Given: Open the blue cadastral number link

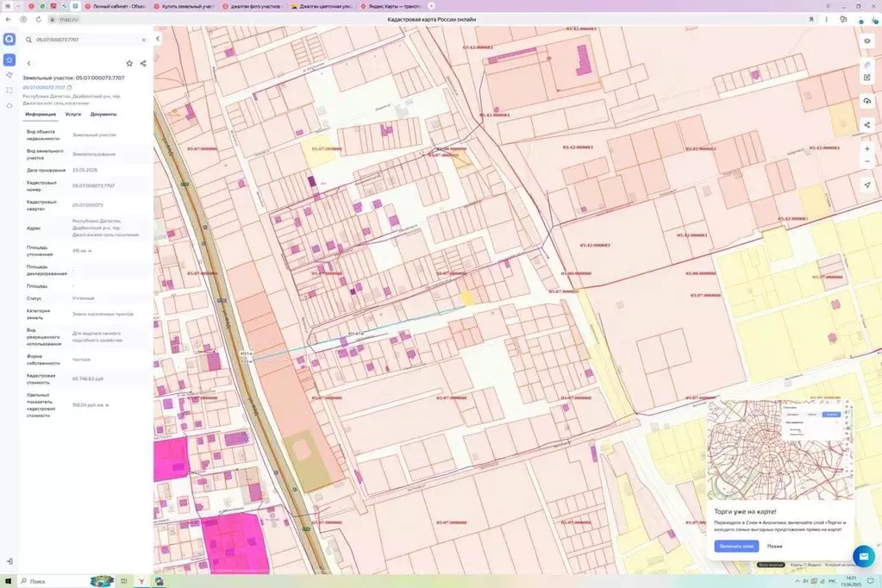Looking at the screenshot, I should (44, 88).
